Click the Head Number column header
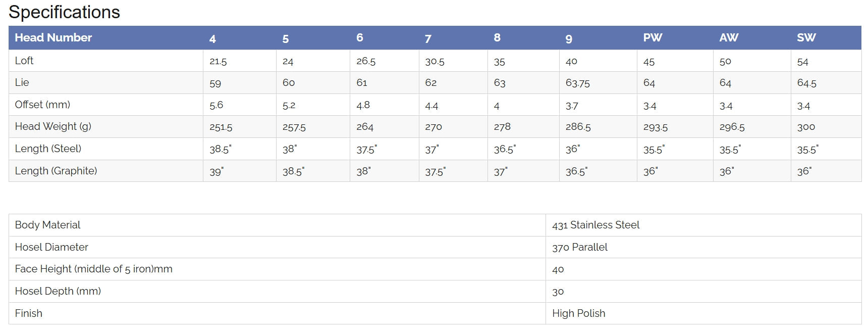The image size is (868, 332). tap(53, 38)
